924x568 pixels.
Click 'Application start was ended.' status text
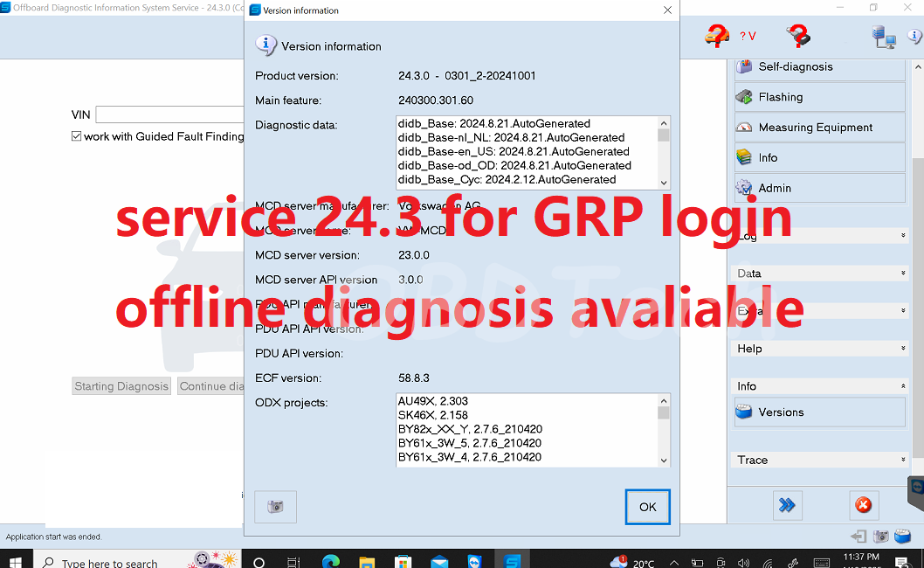click(x=53, y=537)
